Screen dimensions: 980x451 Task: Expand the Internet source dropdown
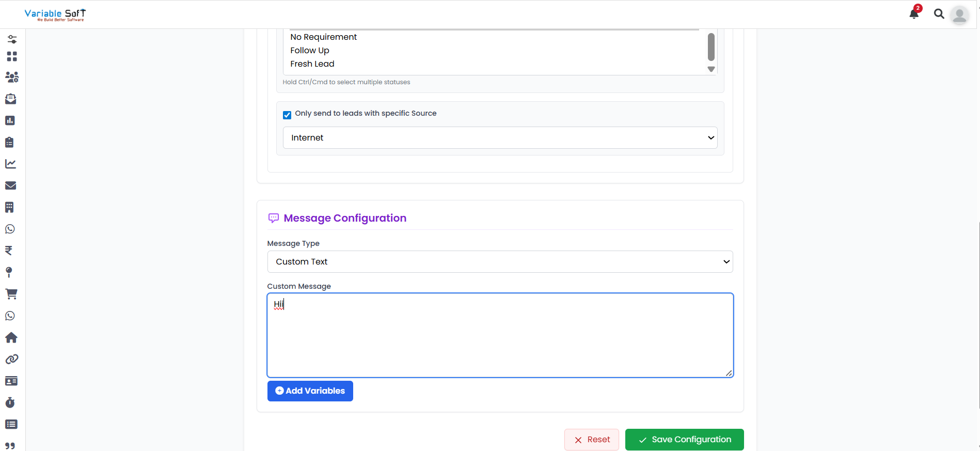click(500, 138)
